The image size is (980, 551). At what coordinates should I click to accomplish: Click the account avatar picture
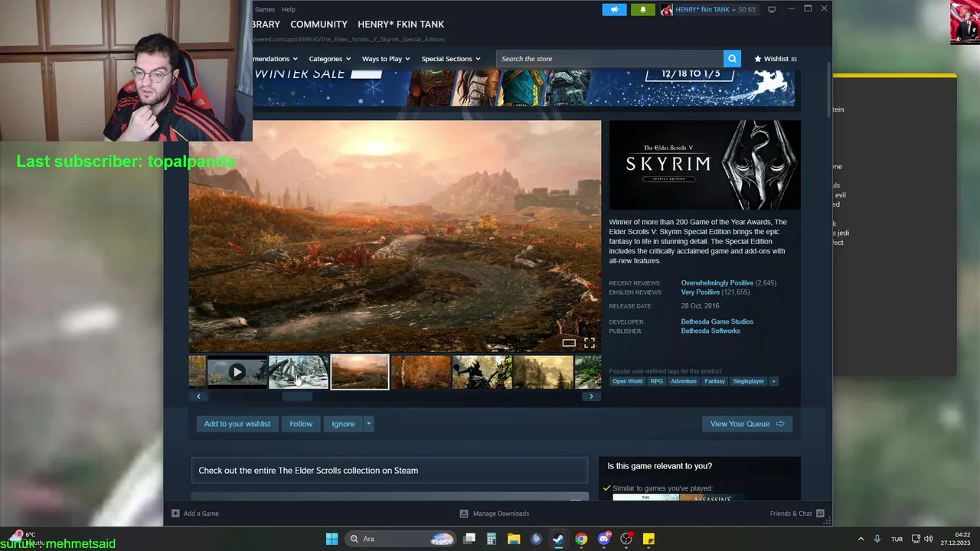point(666,9)
